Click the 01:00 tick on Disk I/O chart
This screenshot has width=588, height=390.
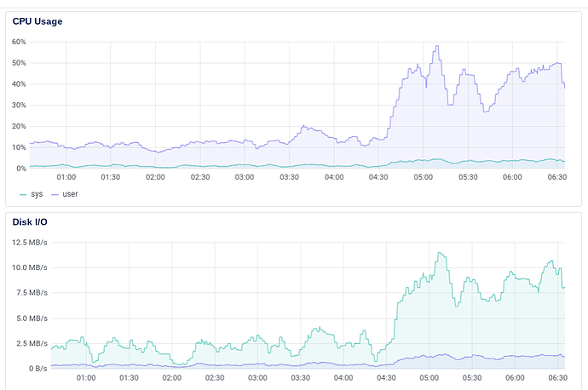(x=86, y=378)
